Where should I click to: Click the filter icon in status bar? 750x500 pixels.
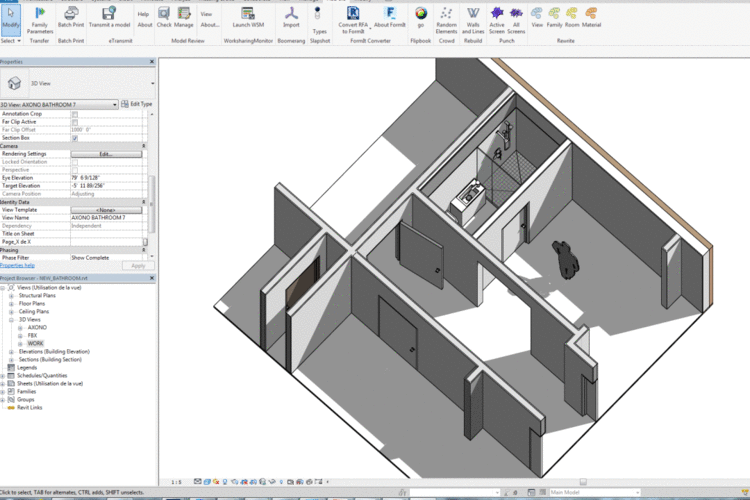click(744, 492)
